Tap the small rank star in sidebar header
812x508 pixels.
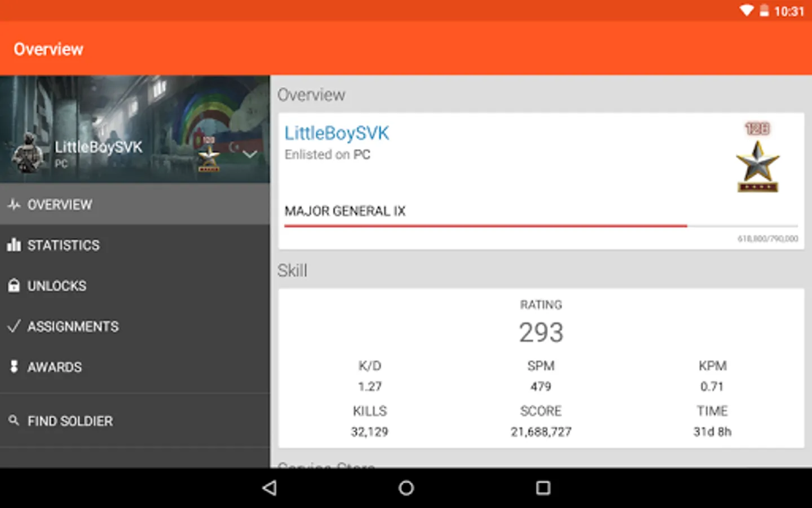(209, 154)
